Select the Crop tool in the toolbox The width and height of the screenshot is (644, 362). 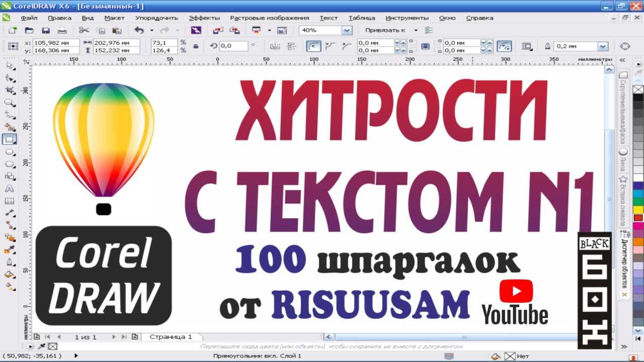pyautogui.click(x=10, y=90)
